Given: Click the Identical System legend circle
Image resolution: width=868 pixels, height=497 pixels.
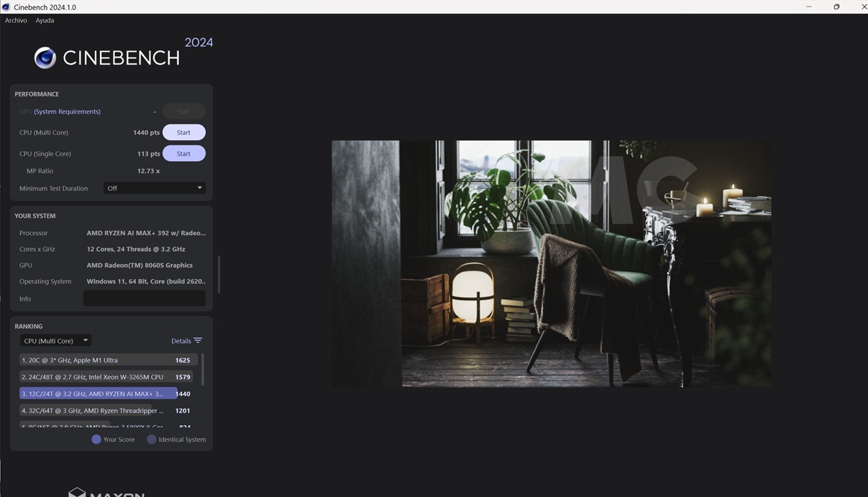Looking at the screenshot, I should click(152, 439).
